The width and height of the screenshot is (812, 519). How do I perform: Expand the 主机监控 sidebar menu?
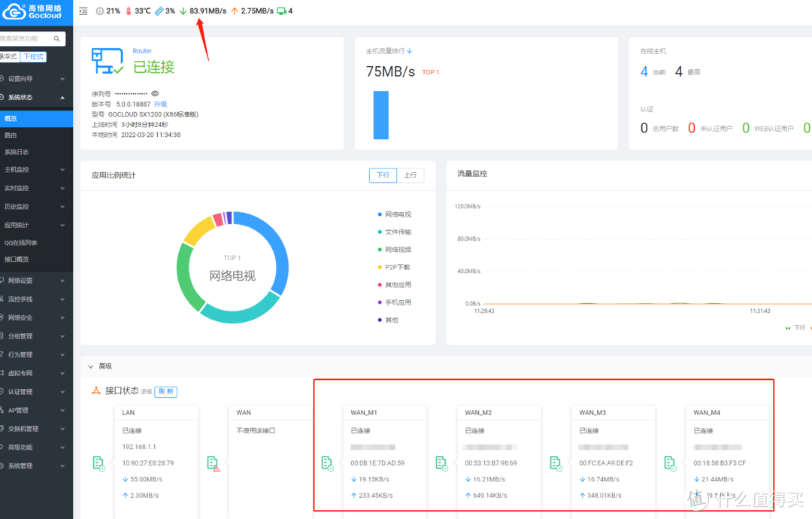coord(17,170)
